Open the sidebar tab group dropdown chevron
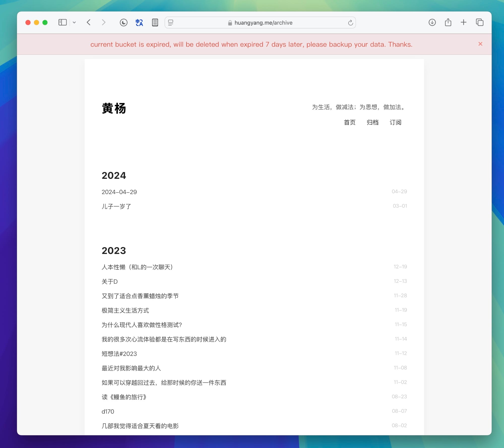Viewport: 504px width, 448px height. click(74, 22)
